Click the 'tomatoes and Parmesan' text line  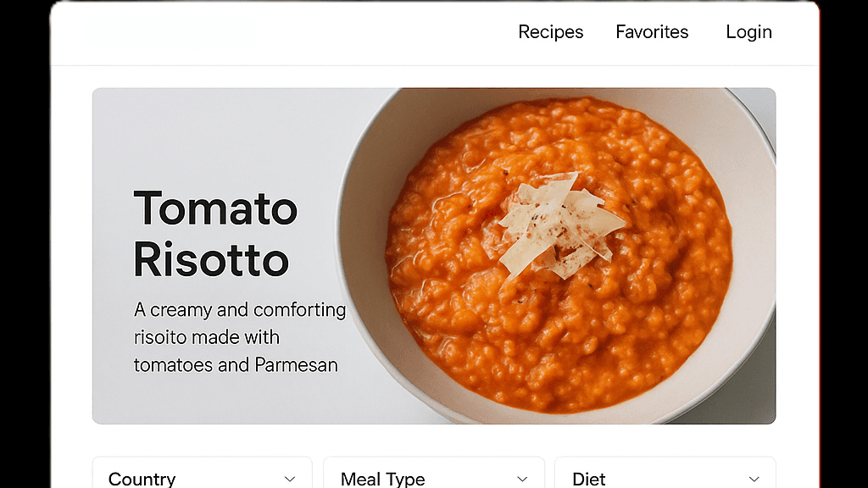click(x=236, y=365)
